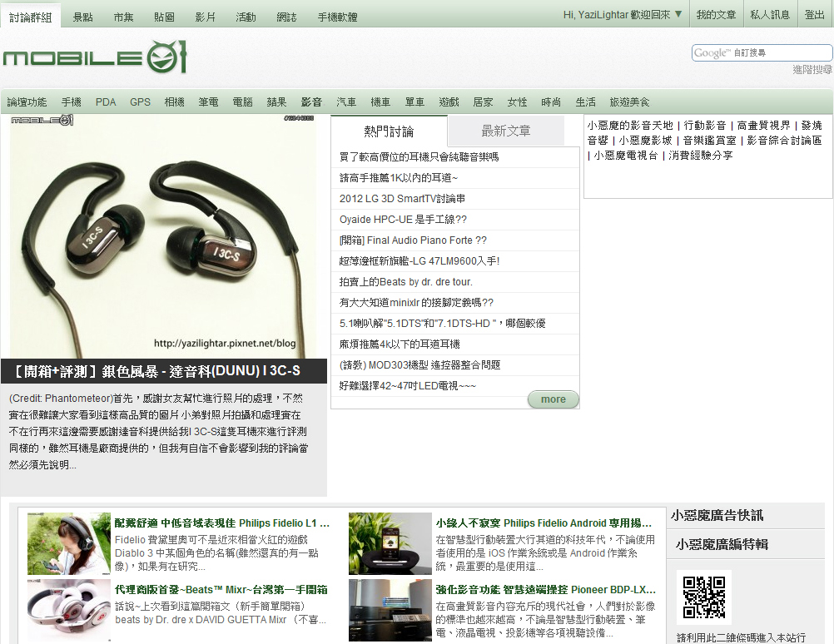Select 相機 category
834x644 pixels.
[175, 102]
